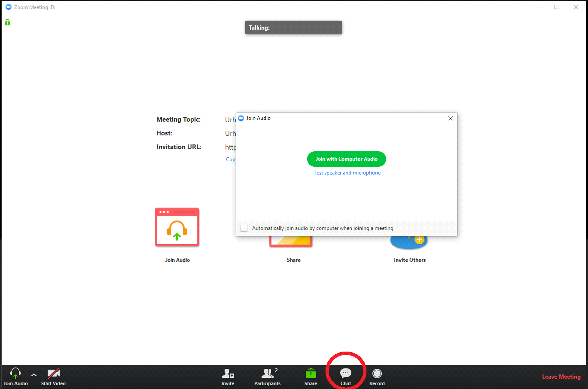Open Test speaker and microphone link

347,173
